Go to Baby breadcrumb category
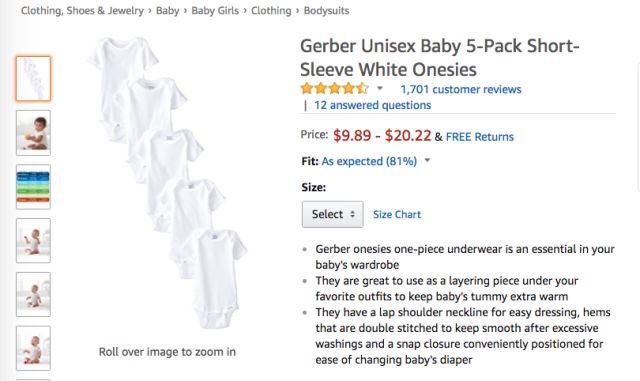640x381 pixels. pyautogui.click(x=167, y=11)
